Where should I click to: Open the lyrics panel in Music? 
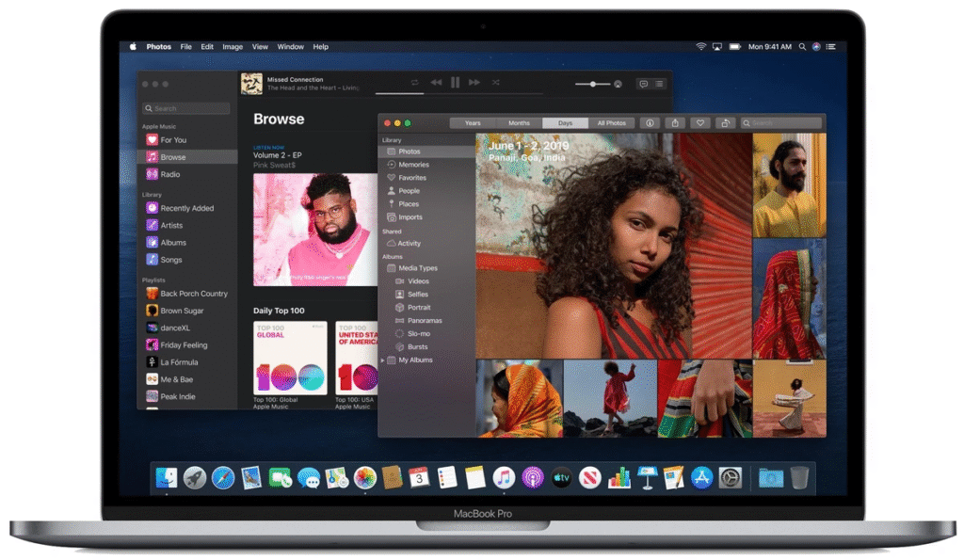[644, 84]
